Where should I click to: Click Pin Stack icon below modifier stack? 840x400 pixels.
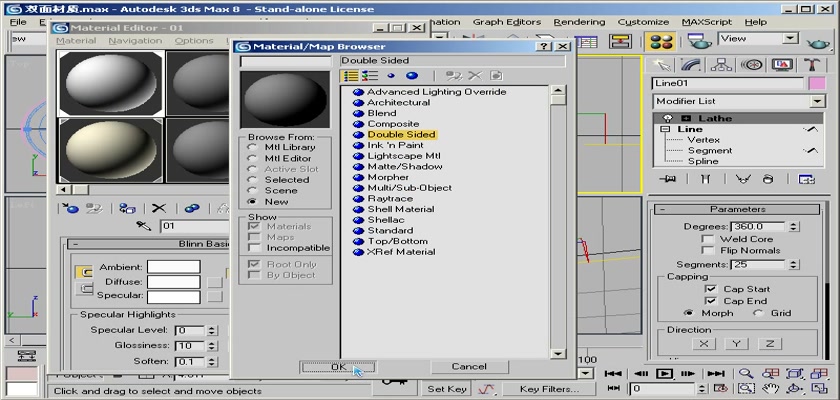click(x=668, y=179)
